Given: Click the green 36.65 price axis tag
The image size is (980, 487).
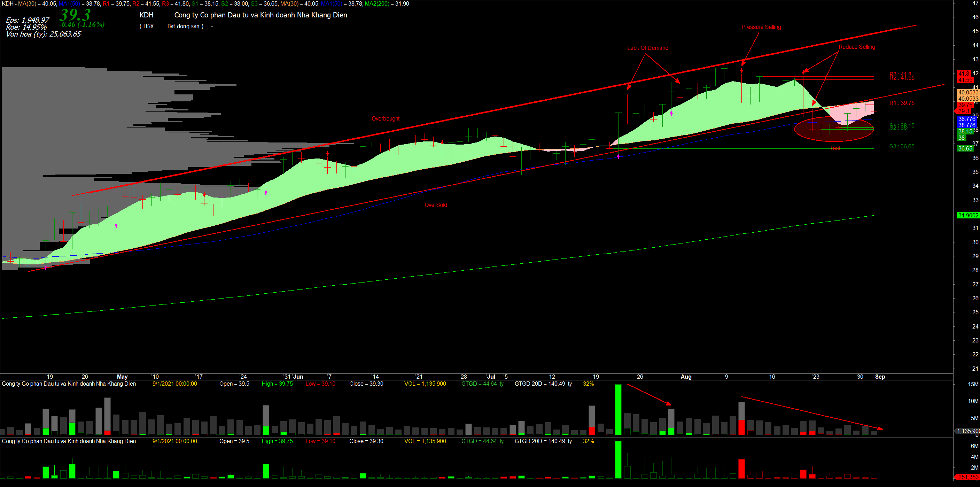Looking at the screenshot, I should tap(965, 149).
